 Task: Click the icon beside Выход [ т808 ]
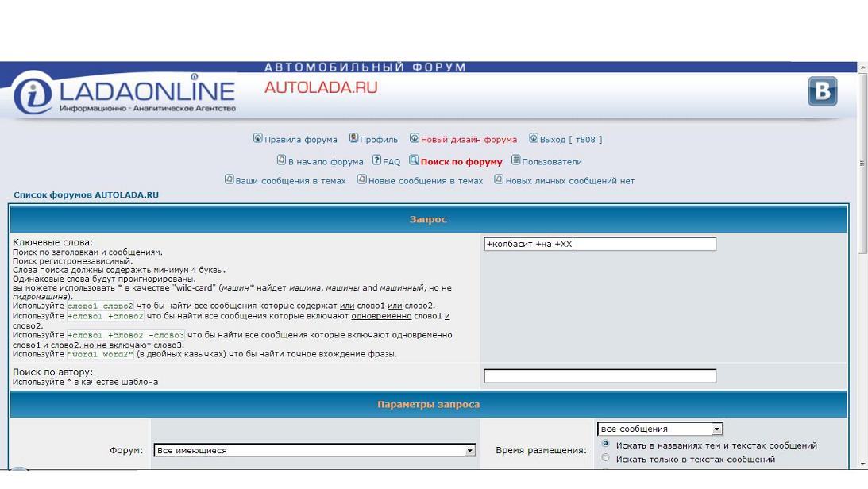click(x=534, y=138)
